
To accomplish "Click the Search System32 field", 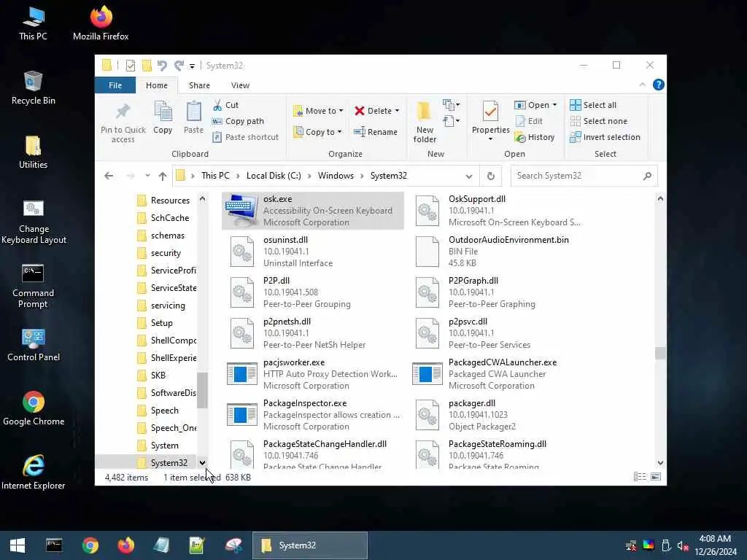I will tap(584, 176).
